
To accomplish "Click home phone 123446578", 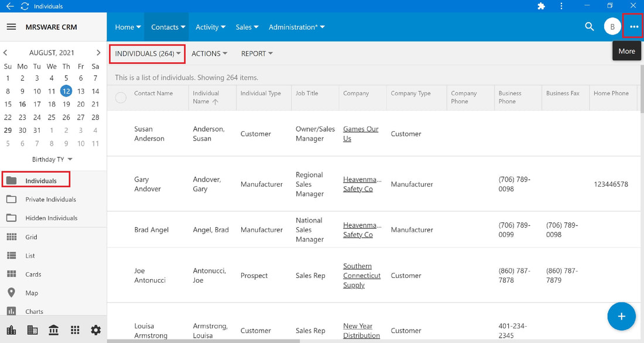I will coord(611,184).
